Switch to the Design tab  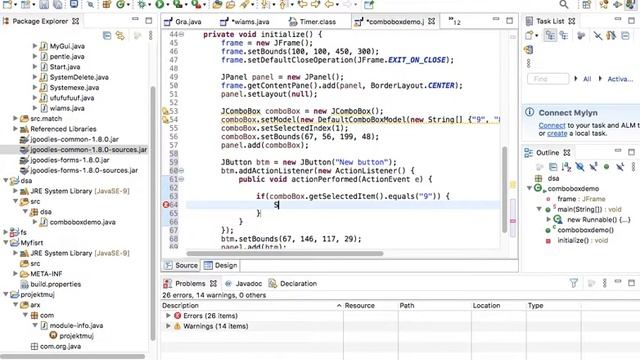(220, 265)
